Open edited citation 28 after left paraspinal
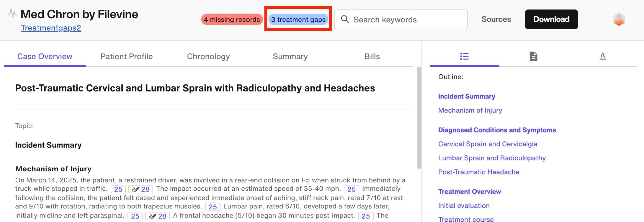 click(x=158, y=216)
